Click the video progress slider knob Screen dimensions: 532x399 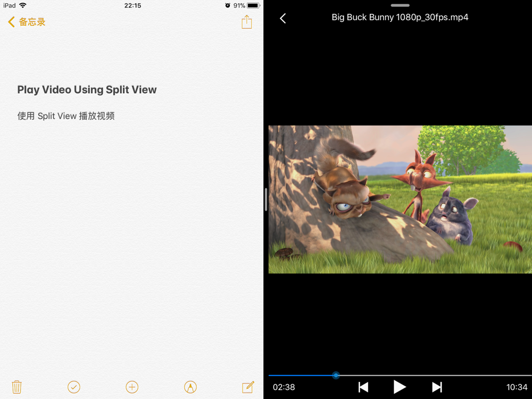[336, 375]
